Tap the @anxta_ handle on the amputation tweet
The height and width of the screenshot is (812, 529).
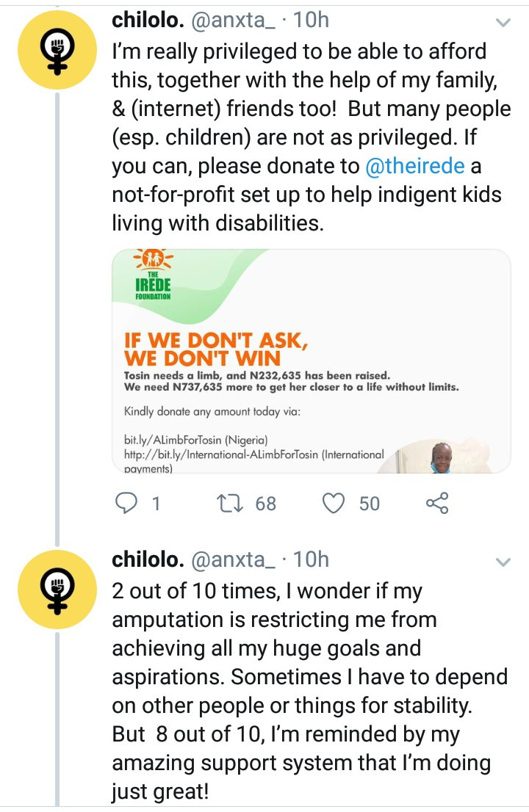point(234,559)
